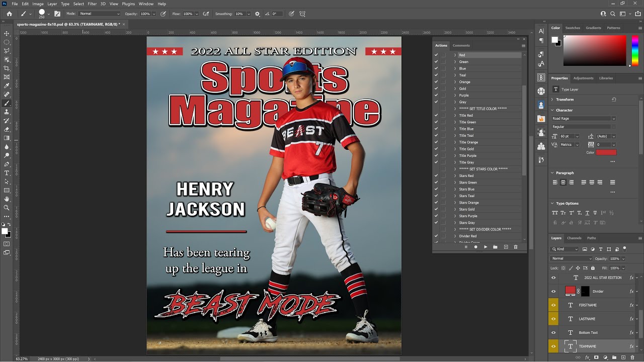Select the Eraser tool
Viewport: 644px width, 362px height.
(x=7, y=129)
